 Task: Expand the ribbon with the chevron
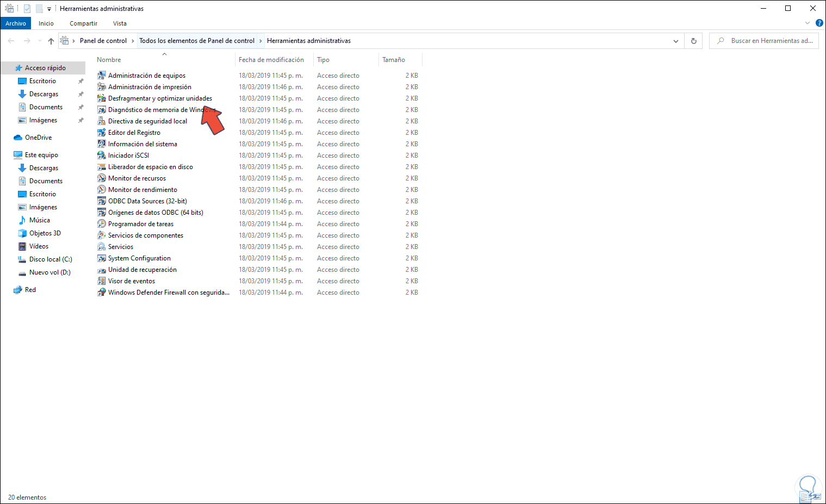(808, 23)
